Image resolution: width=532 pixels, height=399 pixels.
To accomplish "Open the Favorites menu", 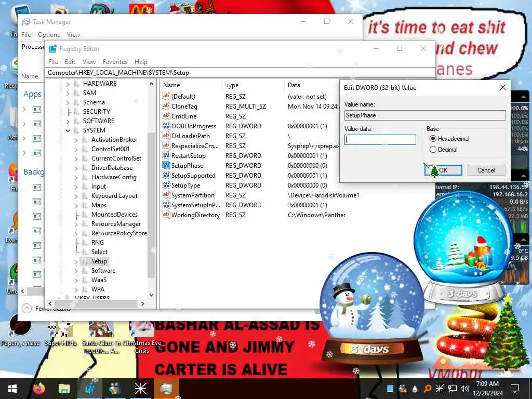I will point(115,62).
